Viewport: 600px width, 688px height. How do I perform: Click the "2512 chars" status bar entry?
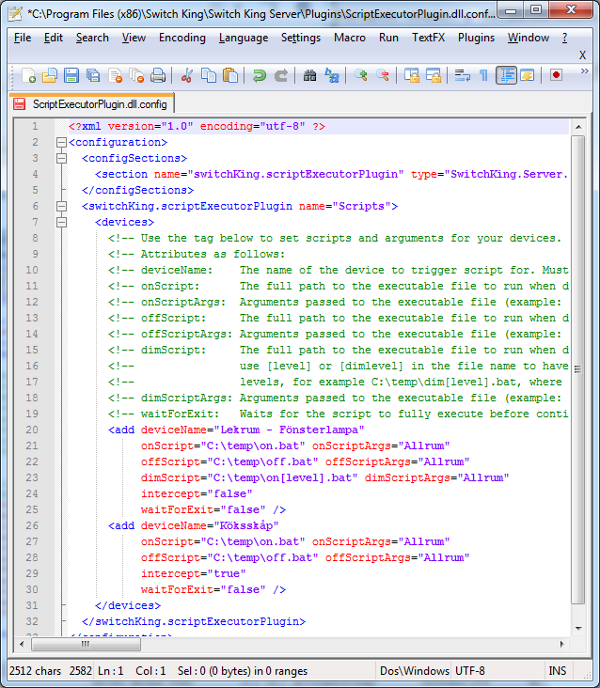35,671
